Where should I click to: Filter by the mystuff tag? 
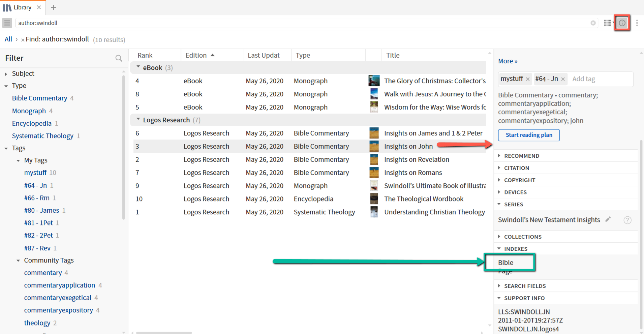[x=35, y=173]
